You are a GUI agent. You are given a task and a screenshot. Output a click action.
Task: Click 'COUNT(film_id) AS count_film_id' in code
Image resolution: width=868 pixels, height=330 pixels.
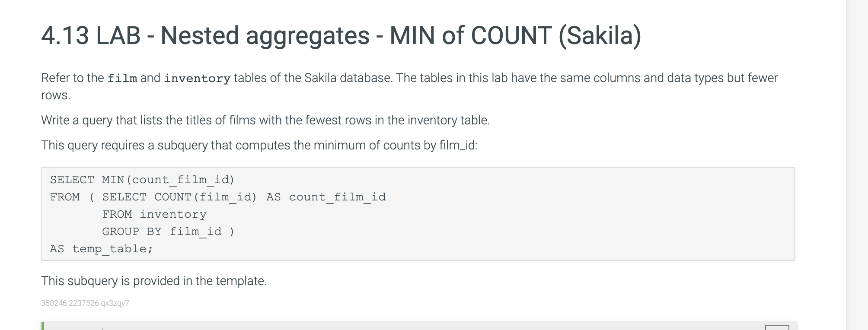pyautogui.click(x=270, y=197)
